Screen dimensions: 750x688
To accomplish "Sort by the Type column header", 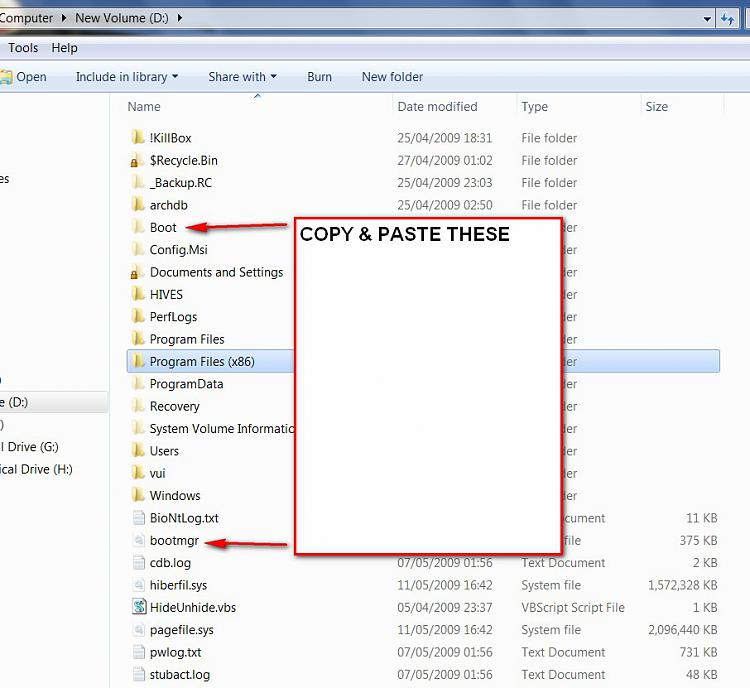I will pyautogui.click(x=534, y=107).
